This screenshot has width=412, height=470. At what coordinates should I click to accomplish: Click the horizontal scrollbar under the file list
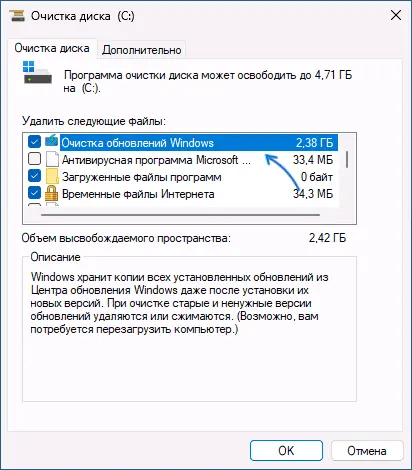180,215
